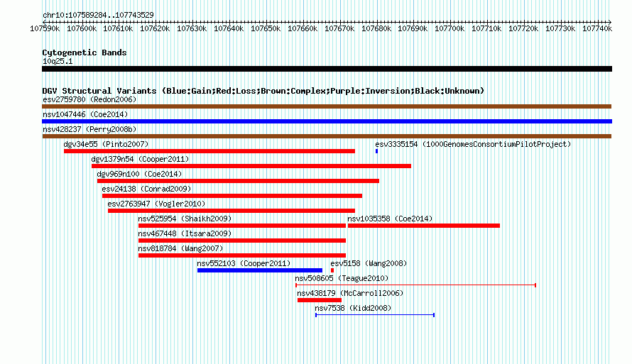Viewport: 632px width, 364px height.
Task: Click the chr10:107589284..107743529 coordinate label
Action: (98, 16)
